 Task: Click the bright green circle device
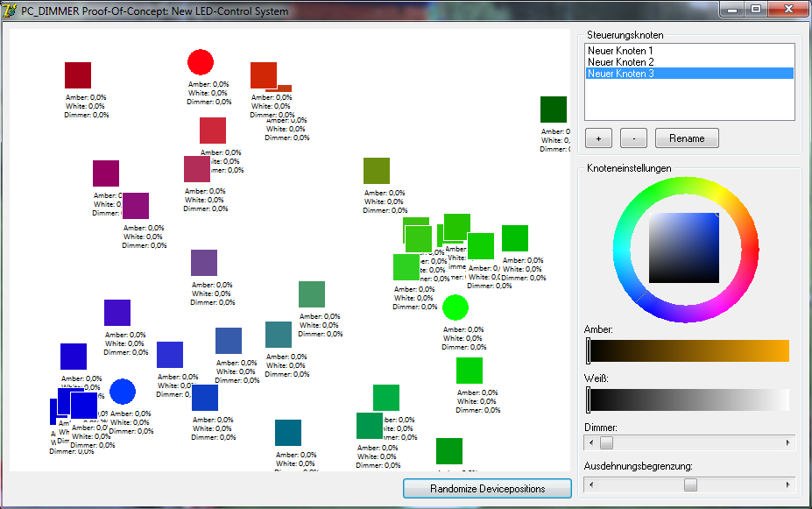pos(455,308)
